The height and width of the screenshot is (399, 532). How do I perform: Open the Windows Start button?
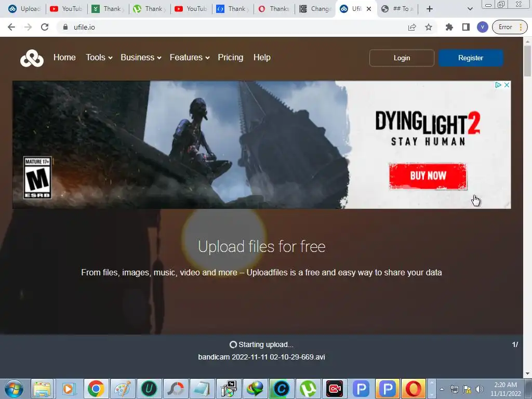pos(14,389)
